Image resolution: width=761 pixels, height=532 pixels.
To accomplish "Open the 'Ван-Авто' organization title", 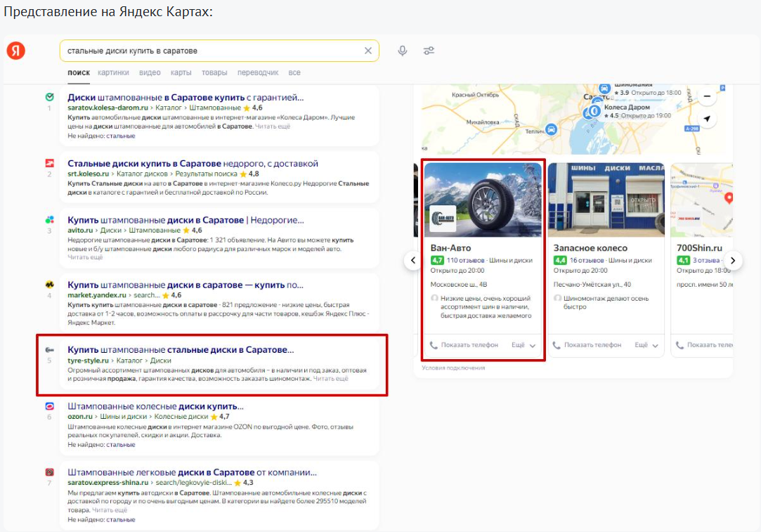I will (x=450, y=247).
